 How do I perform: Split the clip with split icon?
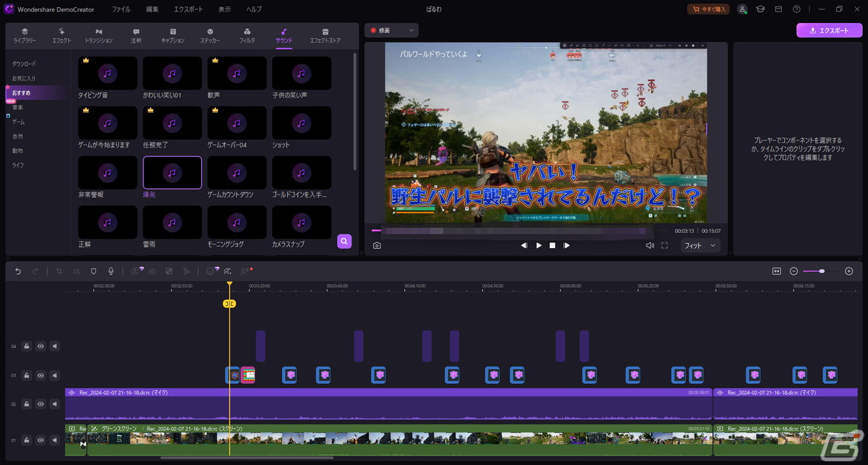coord(76,271)
